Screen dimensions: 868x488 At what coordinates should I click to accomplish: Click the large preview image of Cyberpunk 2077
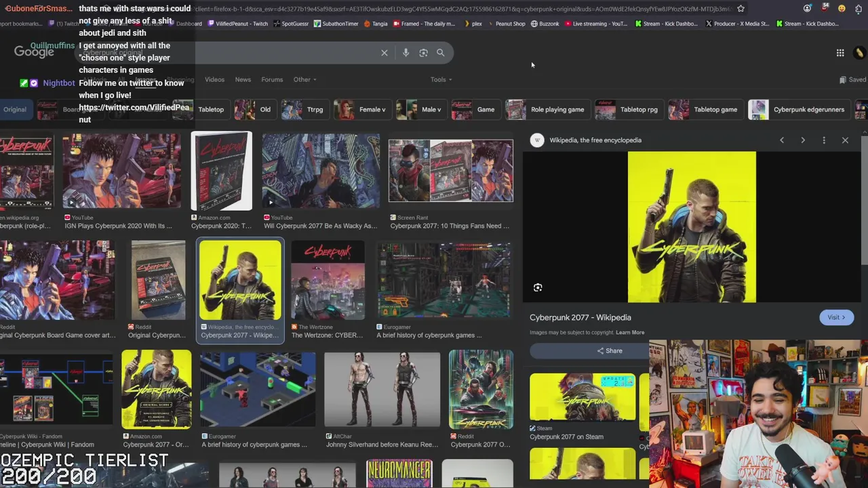692,227
